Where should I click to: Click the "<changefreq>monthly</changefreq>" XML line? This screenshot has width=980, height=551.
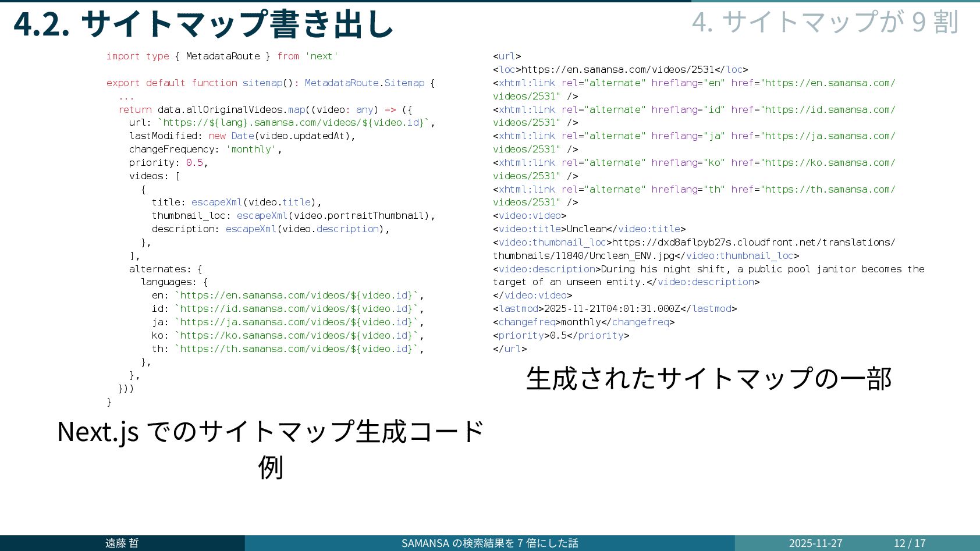pos(584,322)
